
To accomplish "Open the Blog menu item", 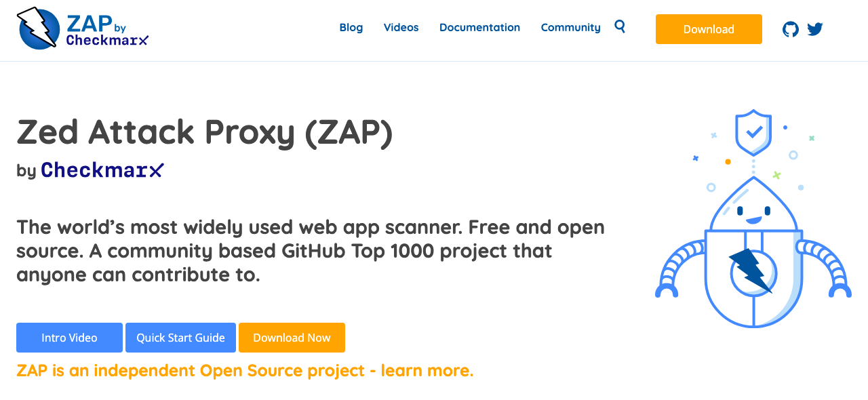I will (x=351, y=28).
